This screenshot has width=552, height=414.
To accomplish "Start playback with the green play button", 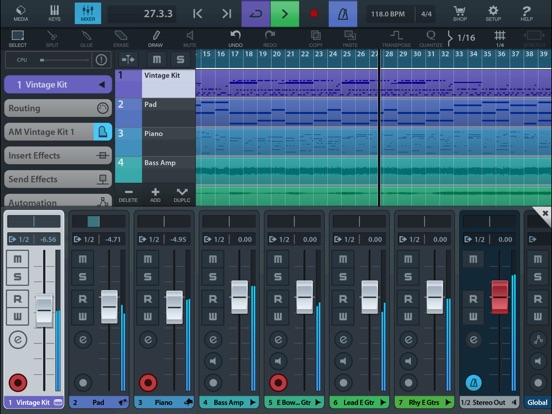I will [284, 14].
